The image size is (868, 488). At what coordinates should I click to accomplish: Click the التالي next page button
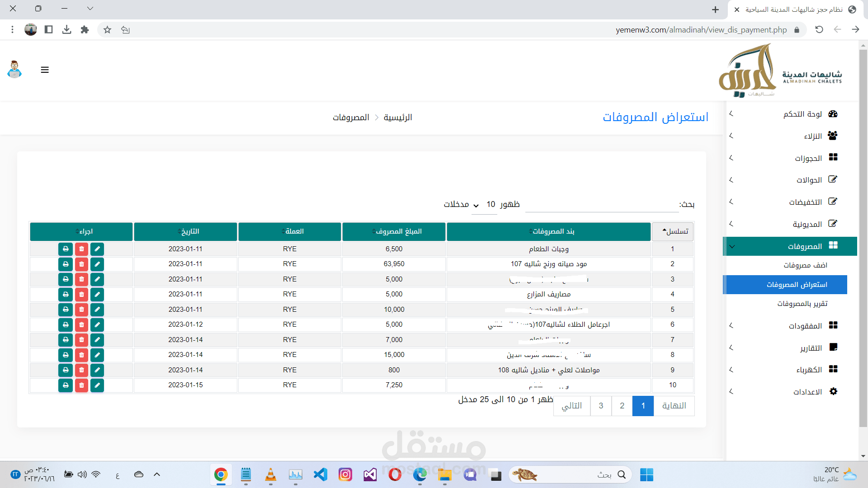click(572, 406)
